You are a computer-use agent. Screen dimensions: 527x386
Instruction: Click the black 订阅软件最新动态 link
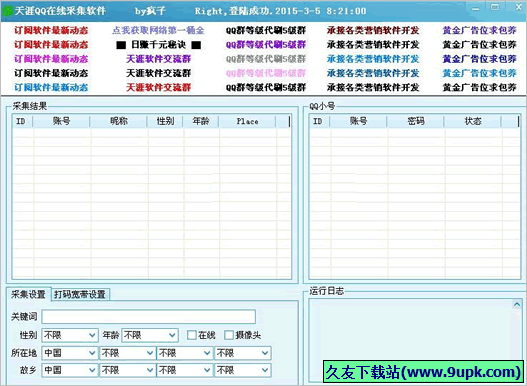(x=51, y=73)
